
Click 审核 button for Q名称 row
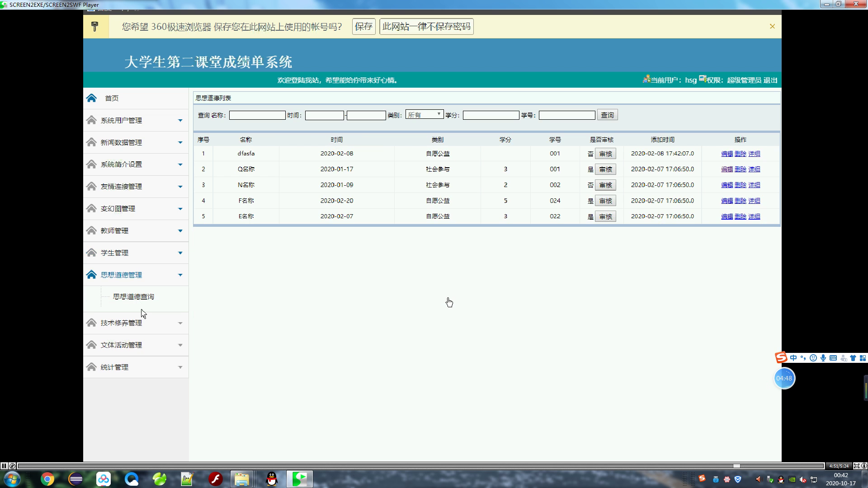(605, 169)
